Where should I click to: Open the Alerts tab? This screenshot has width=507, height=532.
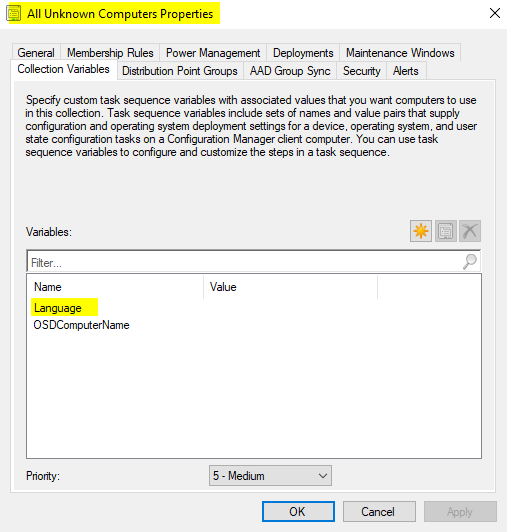click(x=406, y=71)
